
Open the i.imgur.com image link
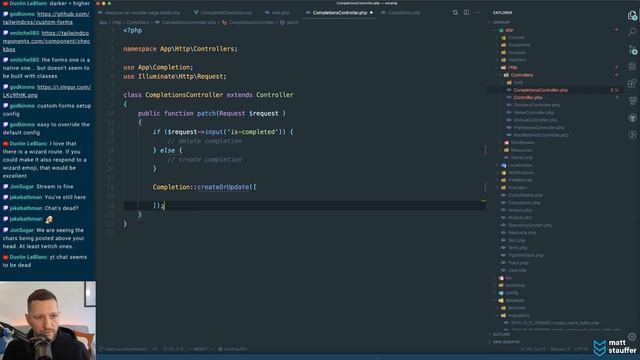(x=47, y=91)
